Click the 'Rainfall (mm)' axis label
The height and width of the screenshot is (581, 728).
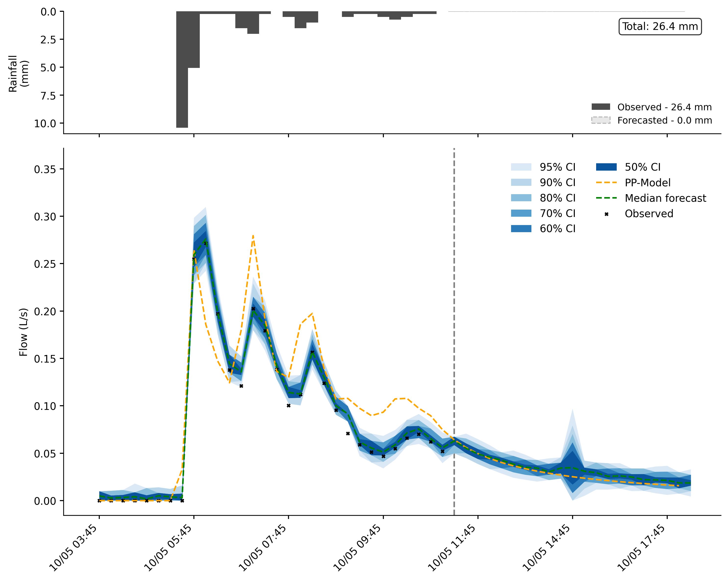click(19, 74)
